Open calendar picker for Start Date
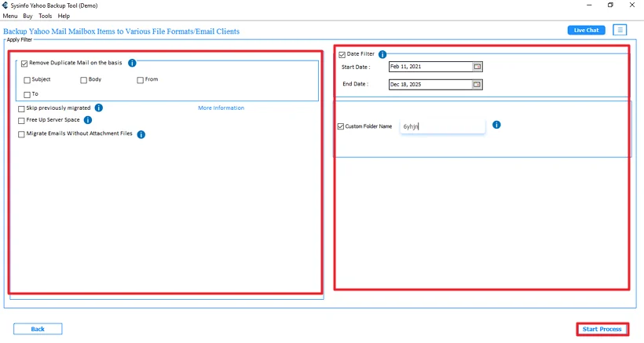Screen dimensions: 644x343 [x=478, y=67]
